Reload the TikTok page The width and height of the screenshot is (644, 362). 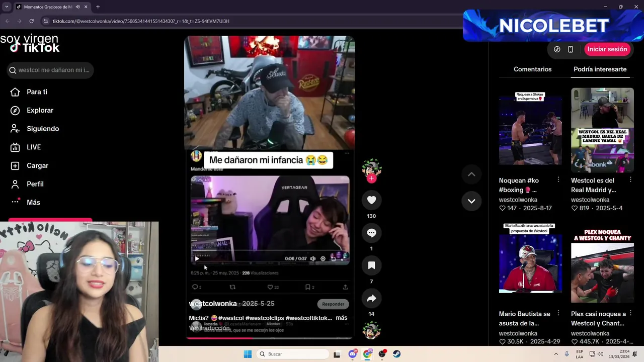(x=32, y=21)
